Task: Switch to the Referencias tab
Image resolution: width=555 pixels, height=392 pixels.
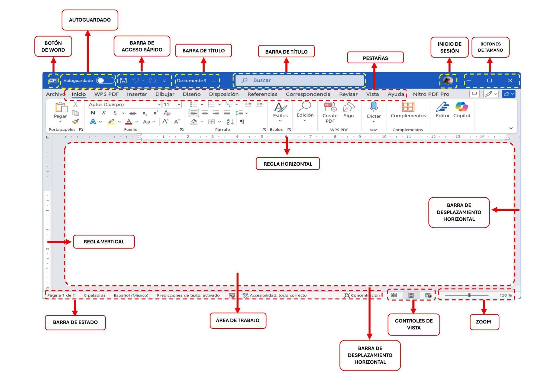Action: (x=262, y=94)
